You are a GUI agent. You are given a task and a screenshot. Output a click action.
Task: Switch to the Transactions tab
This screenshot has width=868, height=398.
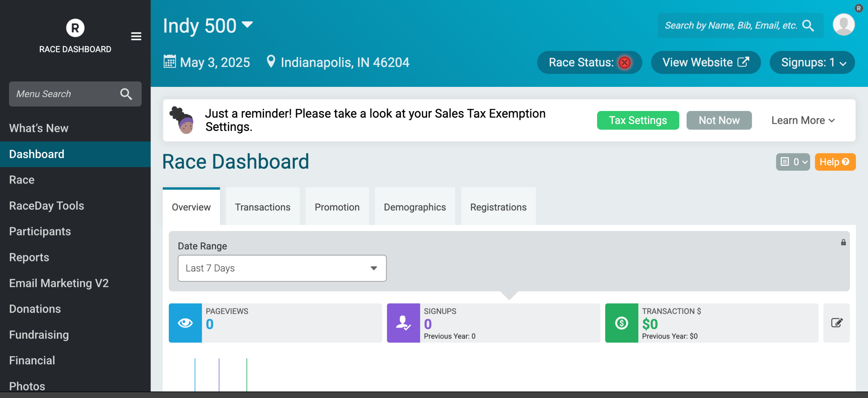point(262,207)
